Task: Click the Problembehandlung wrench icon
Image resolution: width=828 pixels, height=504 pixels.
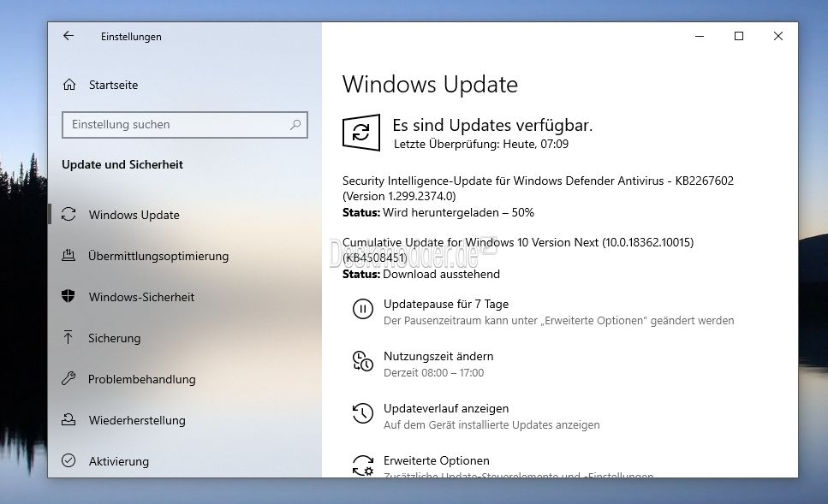Action: 69,378
